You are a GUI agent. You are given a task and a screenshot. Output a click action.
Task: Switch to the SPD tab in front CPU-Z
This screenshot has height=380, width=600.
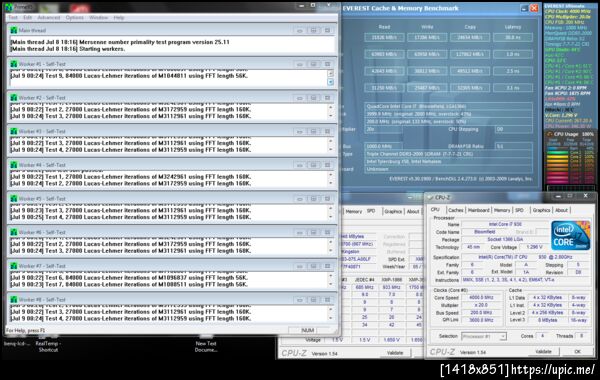pyautogui.click(x=519, y=210)
